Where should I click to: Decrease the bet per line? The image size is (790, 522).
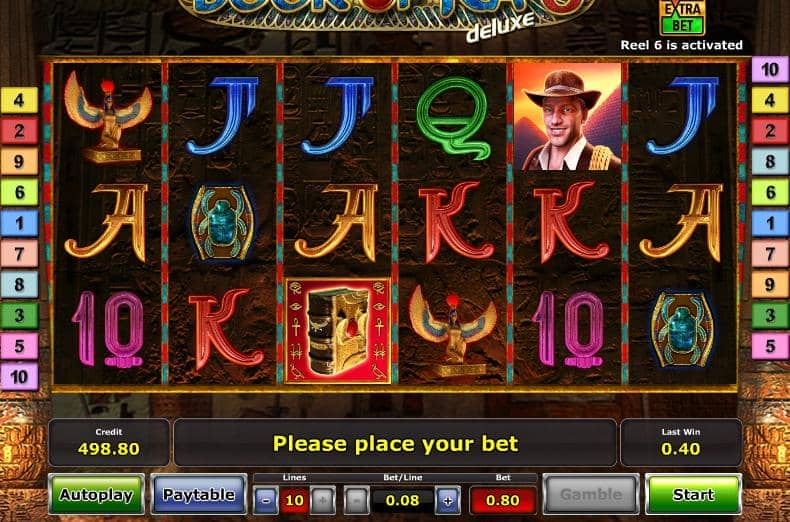click(356, 500)
